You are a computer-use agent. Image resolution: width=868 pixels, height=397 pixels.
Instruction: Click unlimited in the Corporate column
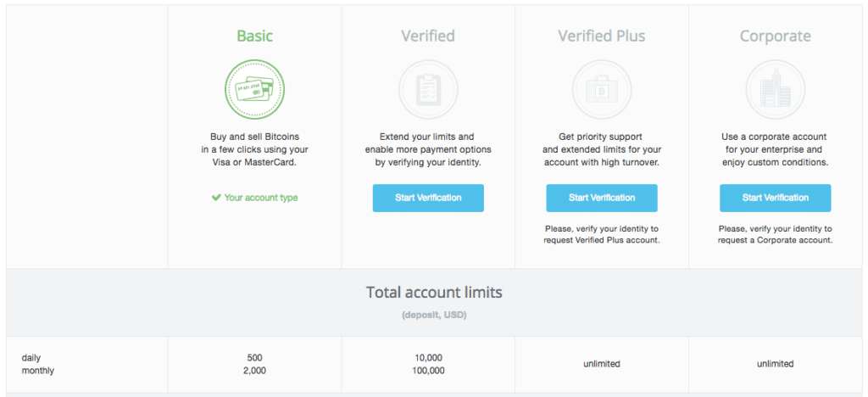point(775,364)
